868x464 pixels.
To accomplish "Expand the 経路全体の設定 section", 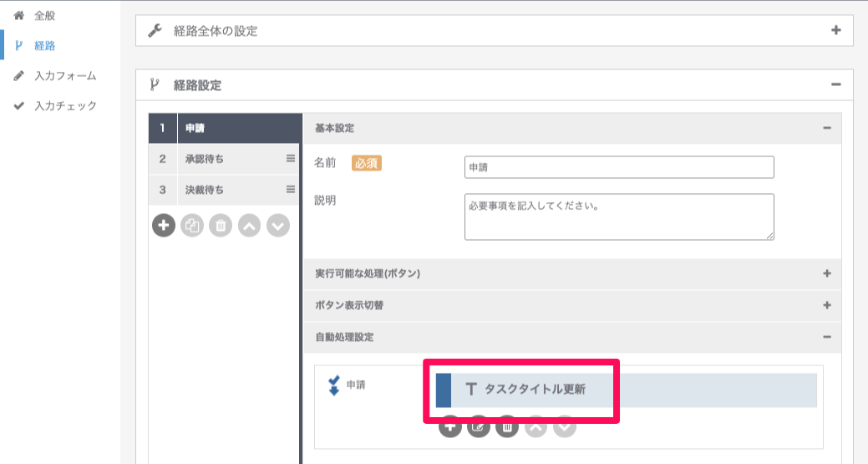I will (x=835, y=31).
